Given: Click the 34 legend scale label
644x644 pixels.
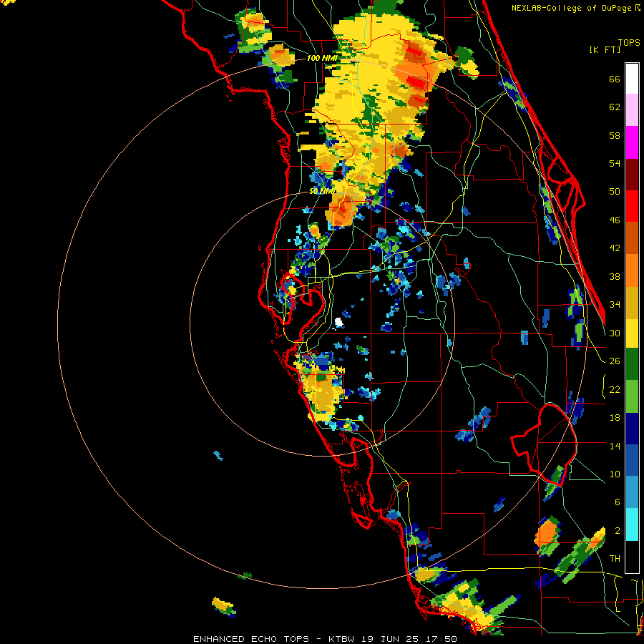Looking at the screenshot, I should (615, 304).
